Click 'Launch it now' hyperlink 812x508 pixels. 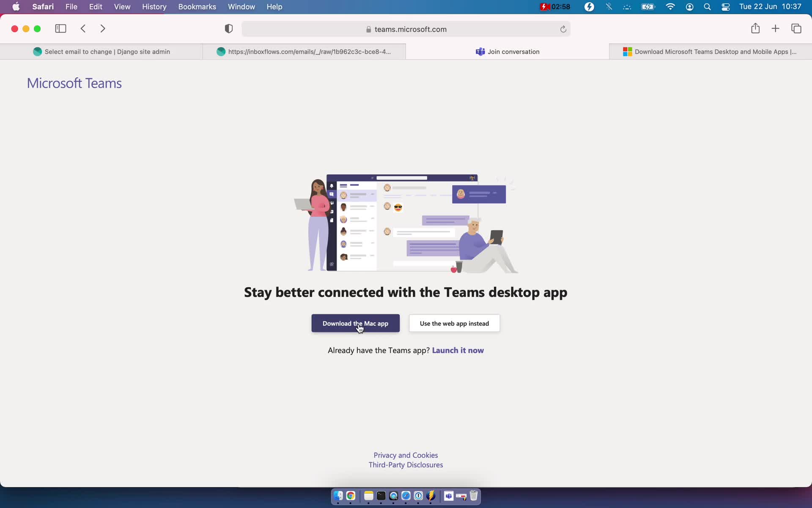click(458, 350)
